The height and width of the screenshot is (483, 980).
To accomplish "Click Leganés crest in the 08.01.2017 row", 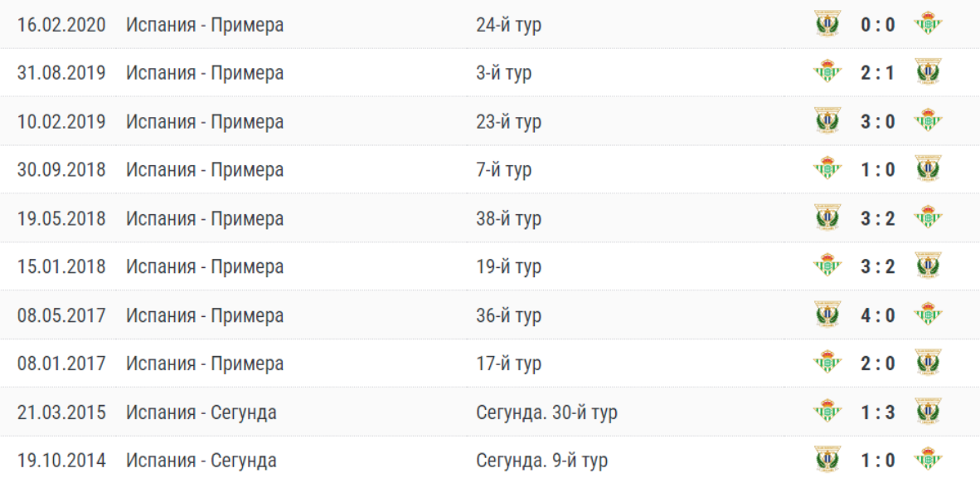I will point(928,363).
